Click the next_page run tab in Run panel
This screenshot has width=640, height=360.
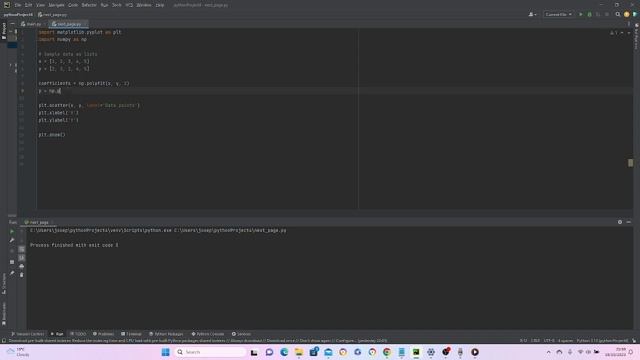(x=38, y=222)
